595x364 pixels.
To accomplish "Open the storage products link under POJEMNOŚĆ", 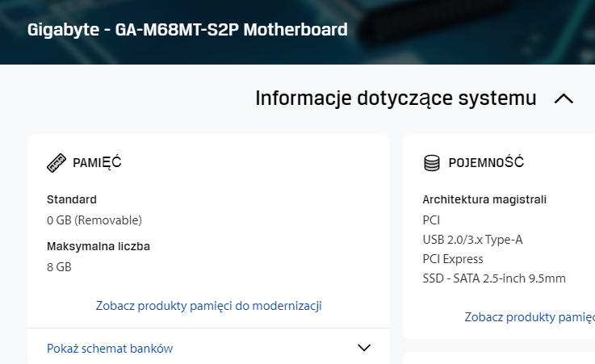I will tap(530, 317).
